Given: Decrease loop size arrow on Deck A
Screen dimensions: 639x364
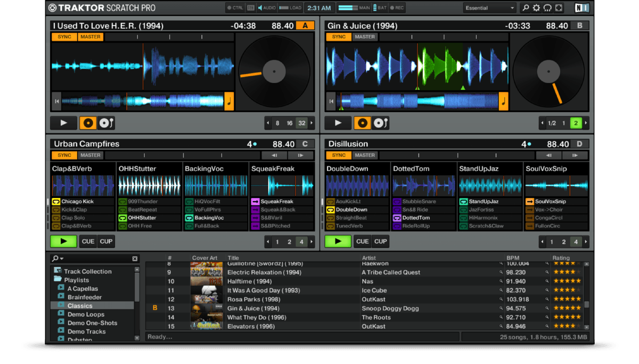Looking at the screenshot, I should click(x=268, y=123).
